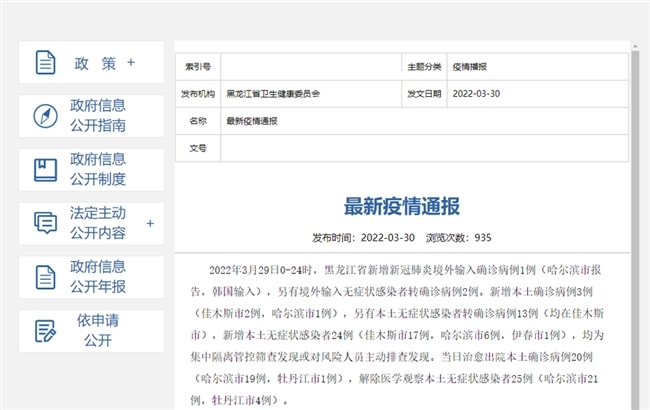Viewport: 650px width, 410px height.
Task: Click the compass icon for 政府信息公开指南
Action: pyautogui.click(x=46, y=116)
